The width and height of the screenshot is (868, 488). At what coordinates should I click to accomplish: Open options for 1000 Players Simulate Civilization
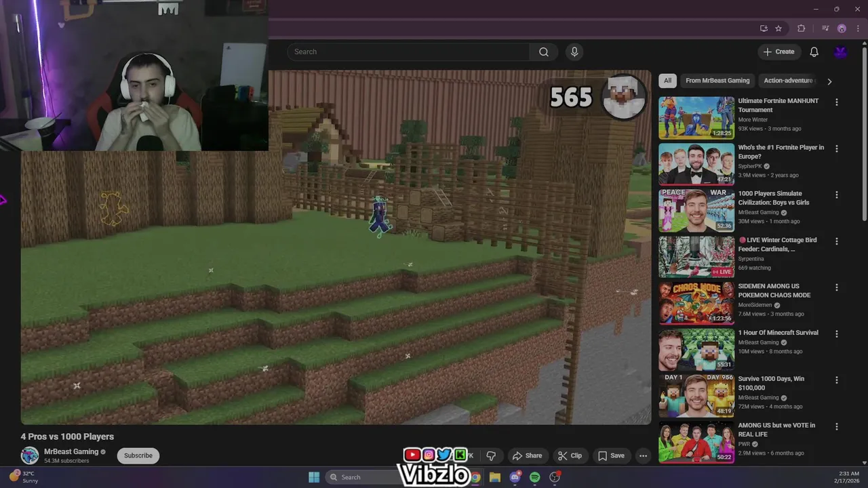coord(836,195)
